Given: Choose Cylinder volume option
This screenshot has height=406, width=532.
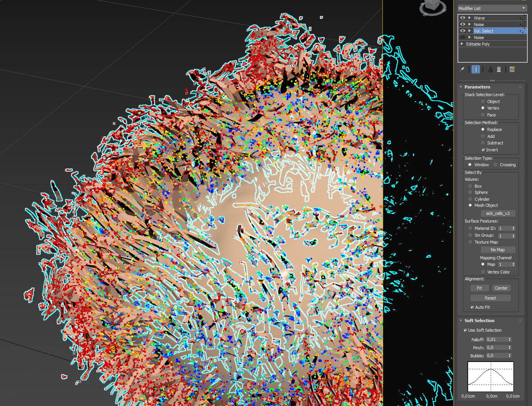Looking at the screenshot, I should pyautogui.click(x=470, y=199).
